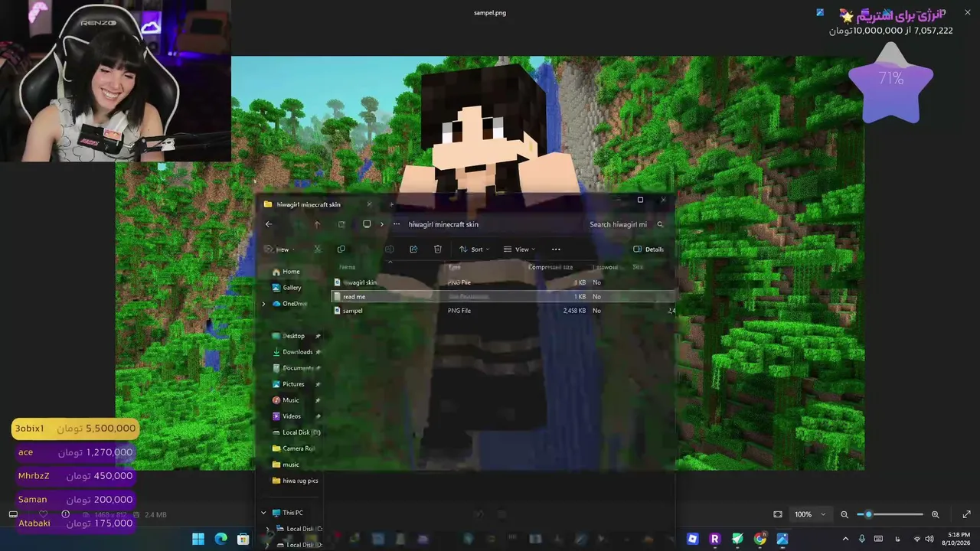Screen dimensions: 980x551
Task: Open Roblox from the taskbar
Action: point(693,539)
